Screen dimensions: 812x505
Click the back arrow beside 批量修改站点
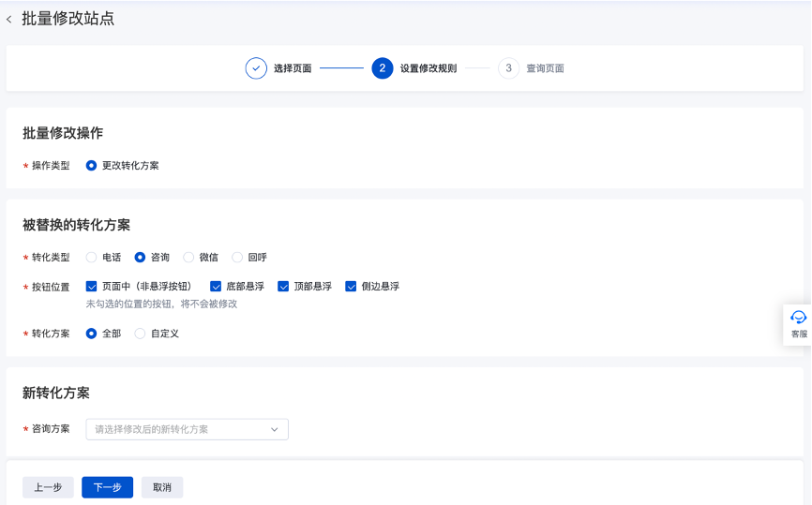point(9,20)
